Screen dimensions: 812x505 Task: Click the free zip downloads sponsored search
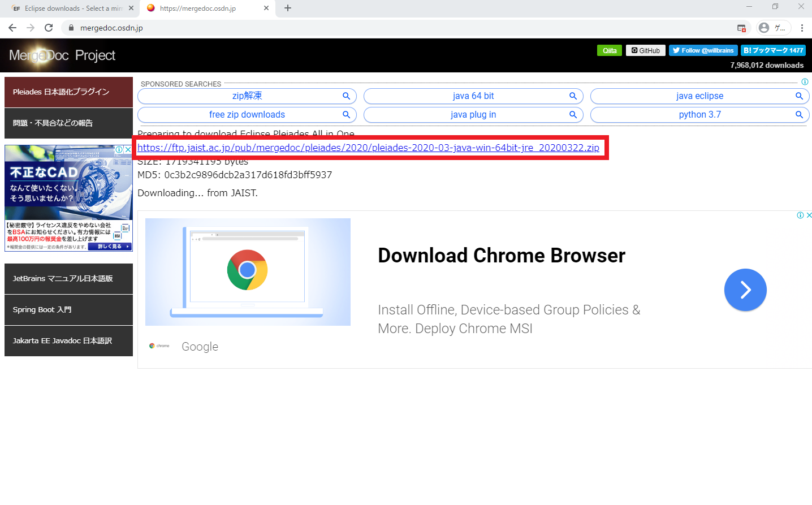coord(247,115)
